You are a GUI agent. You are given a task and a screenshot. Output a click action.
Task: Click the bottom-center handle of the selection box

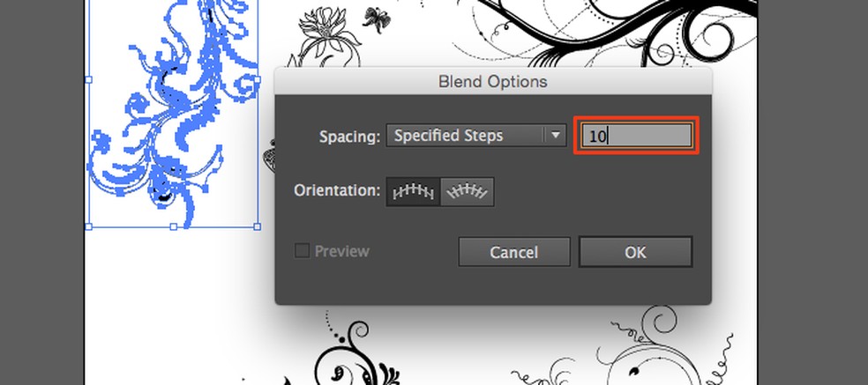point(173,226)
